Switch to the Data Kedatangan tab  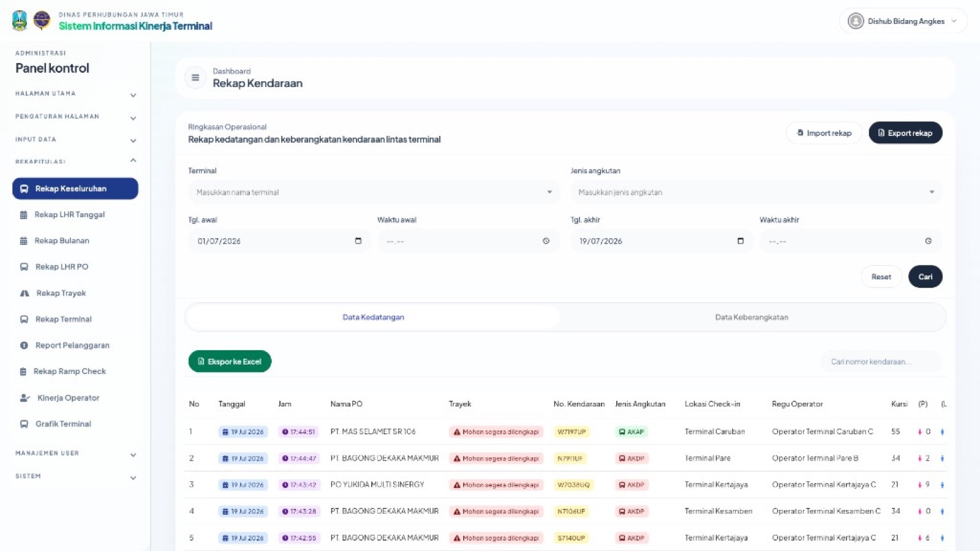coord(373,317)
